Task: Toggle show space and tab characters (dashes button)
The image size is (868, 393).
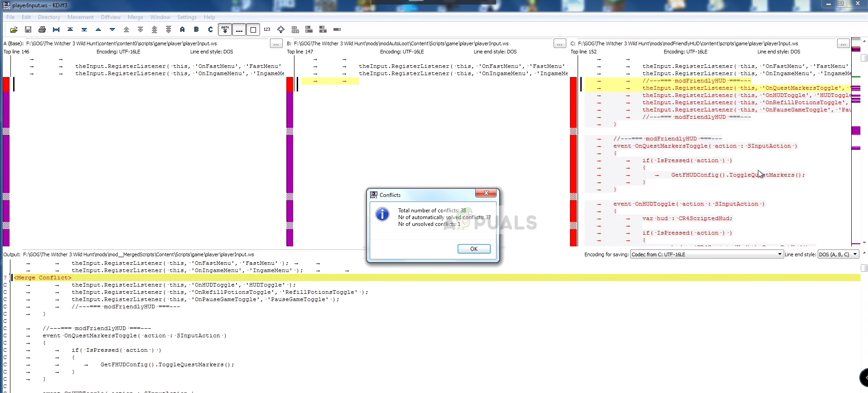Action: [x=239, y=29]
